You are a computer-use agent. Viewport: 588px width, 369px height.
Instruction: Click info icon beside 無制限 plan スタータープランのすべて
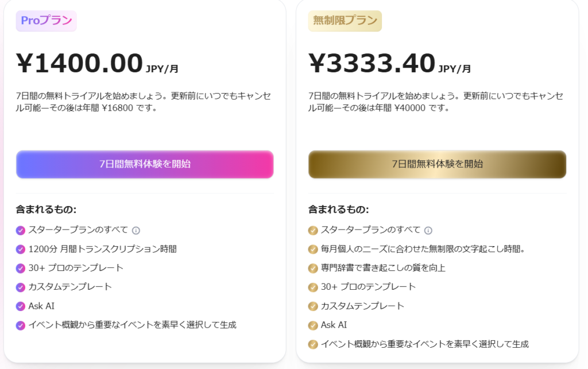[x=428, y=231]
